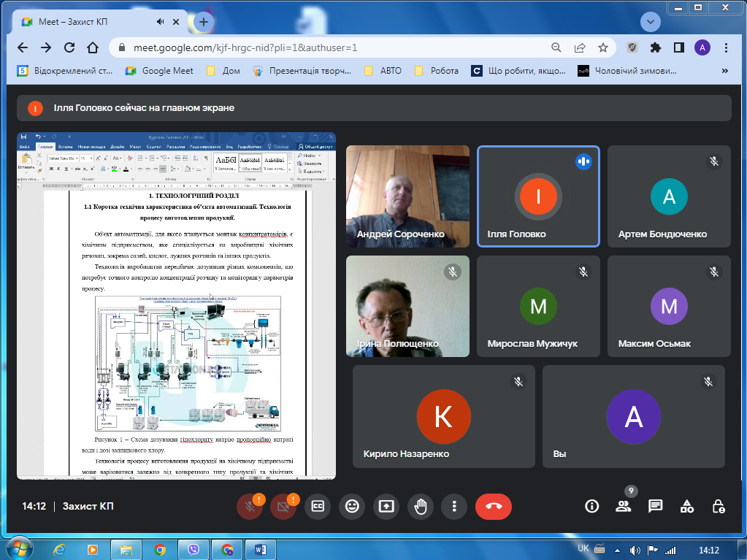The height and width of the screenshot is (560, 747).
Task: Open meeting details info
Action: point(591,506)
